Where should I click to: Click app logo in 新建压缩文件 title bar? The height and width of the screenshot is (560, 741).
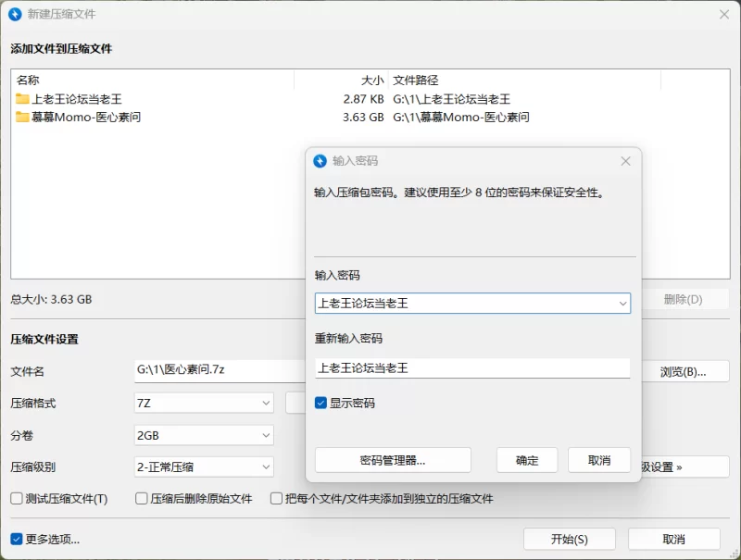15,14
